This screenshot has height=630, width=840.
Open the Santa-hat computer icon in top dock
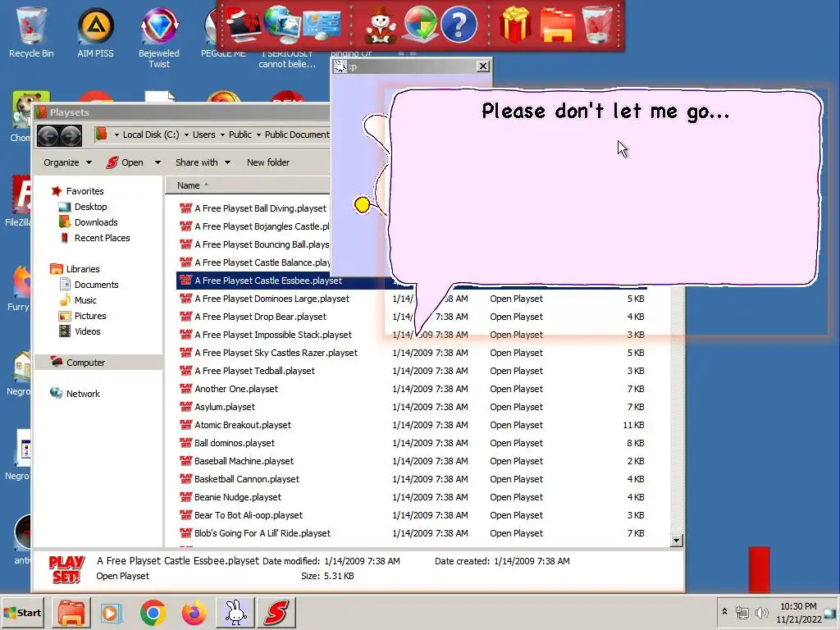(243, 25)
